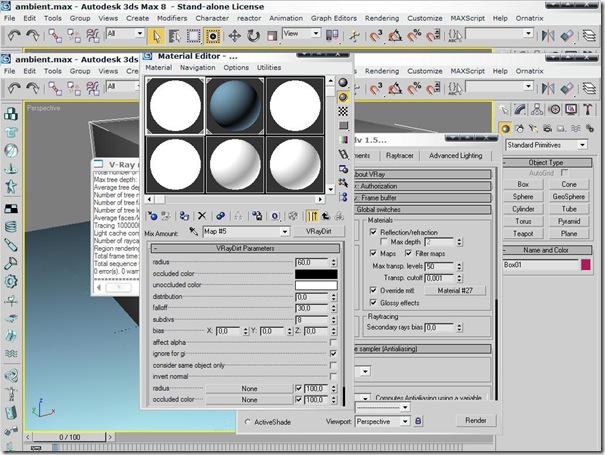
Task: Click the delete material X icon
Action: click(202, 215)
